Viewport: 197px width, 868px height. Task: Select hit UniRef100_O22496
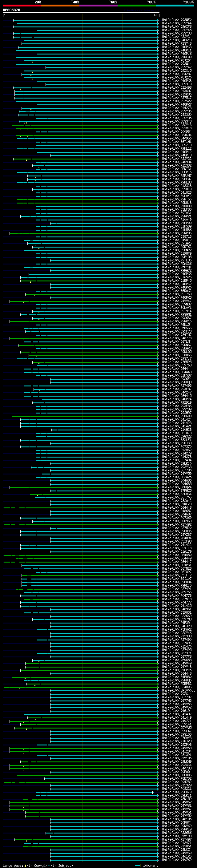tap(176, 88)
